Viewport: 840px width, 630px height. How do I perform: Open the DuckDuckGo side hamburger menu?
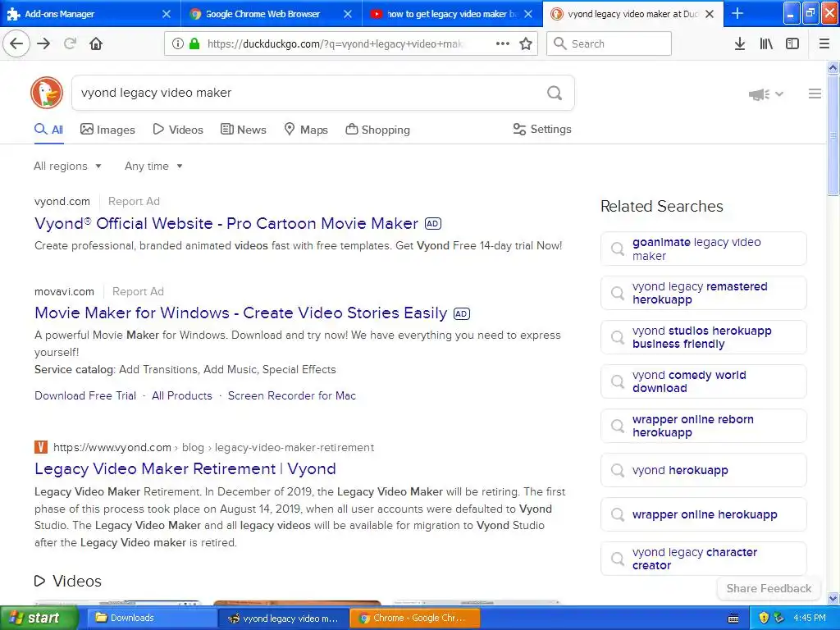pos(815,94)
